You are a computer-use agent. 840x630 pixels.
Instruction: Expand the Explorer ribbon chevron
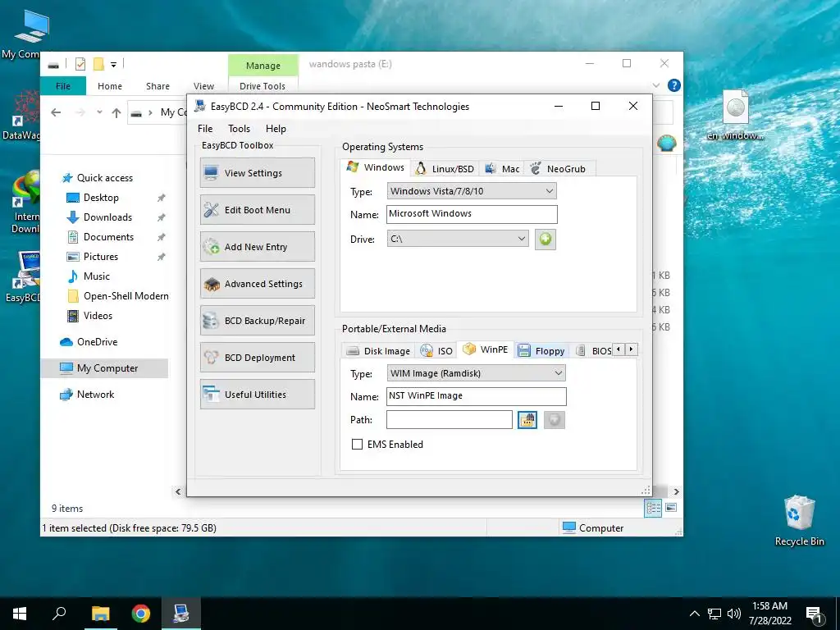(656, 85)
